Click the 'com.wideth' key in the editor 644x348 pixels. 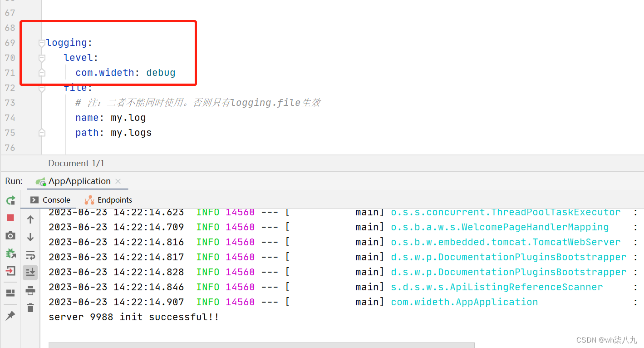pos(105,73)
